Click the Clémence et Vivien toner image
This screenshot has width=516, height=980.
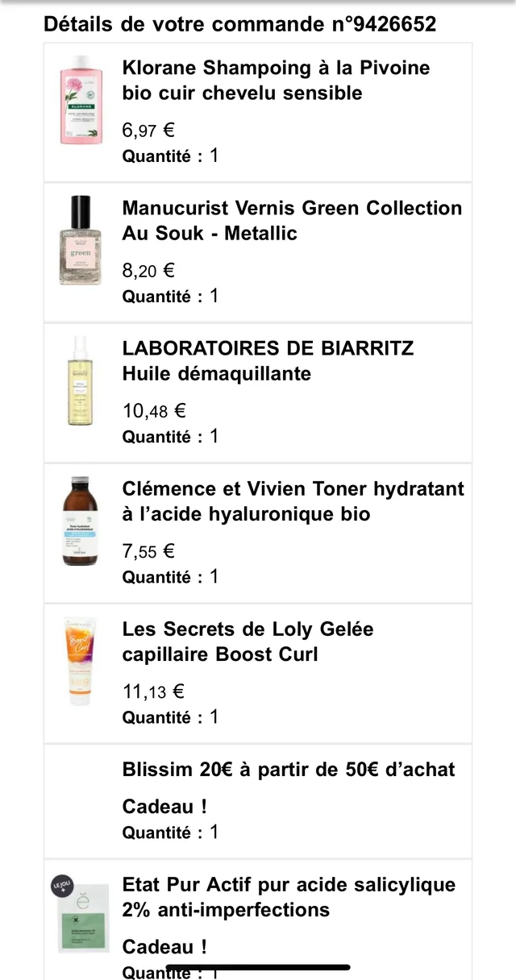pos(80,520)
